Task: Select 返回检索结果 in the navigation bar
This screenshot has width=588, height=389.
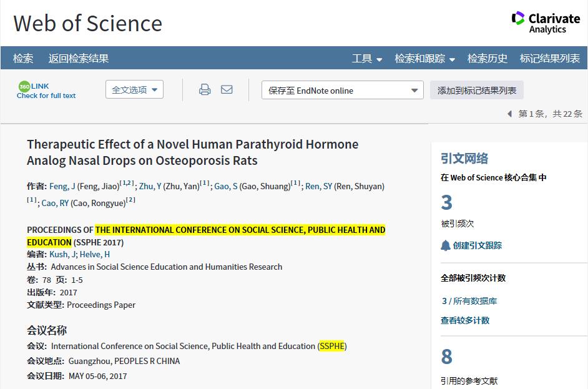Action: [79, 59]
